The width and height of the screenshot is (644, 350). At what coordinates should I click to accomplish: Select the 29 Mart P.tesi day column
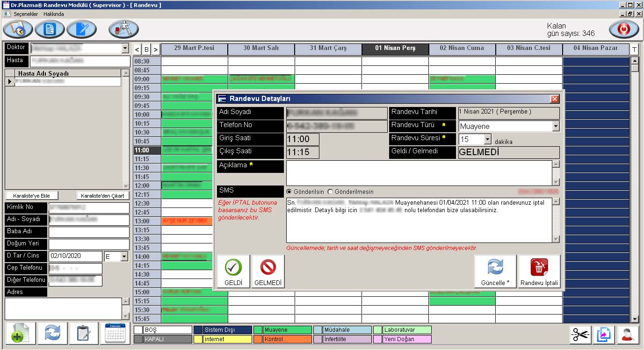click(194, 49)
